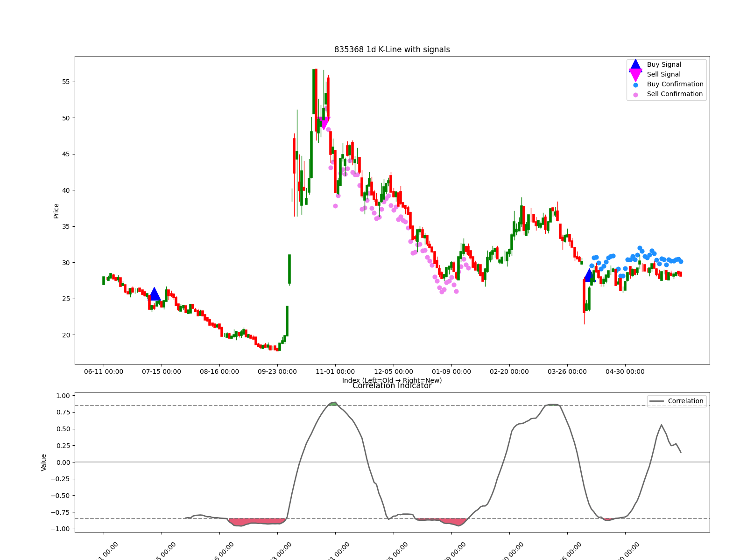
Task: Click the price axis tick '25'
Action: [x=66, y=299]
